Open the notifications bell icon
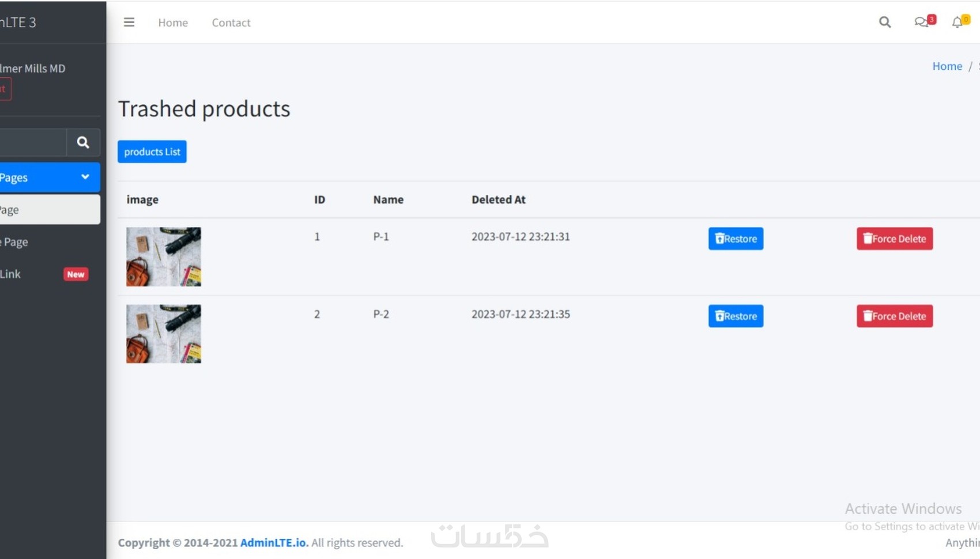This screenshot has width=980, height=559. 957,22
